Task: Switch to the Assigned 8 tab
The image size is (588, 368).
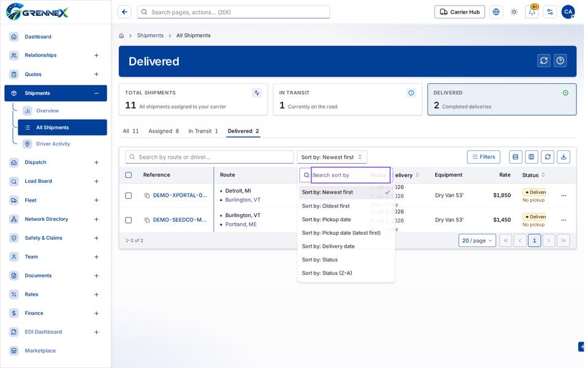Action: click(x=164, y=131)
